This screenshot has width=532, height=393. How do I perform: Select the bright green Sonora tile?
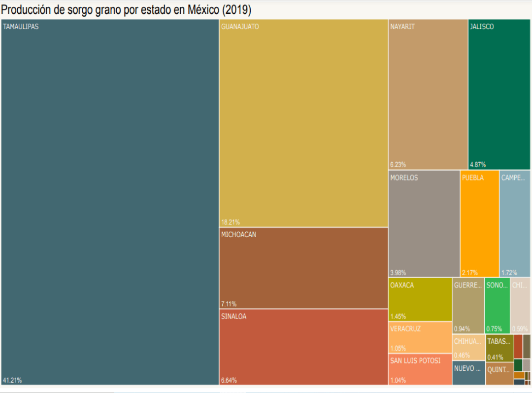(497, 306)
